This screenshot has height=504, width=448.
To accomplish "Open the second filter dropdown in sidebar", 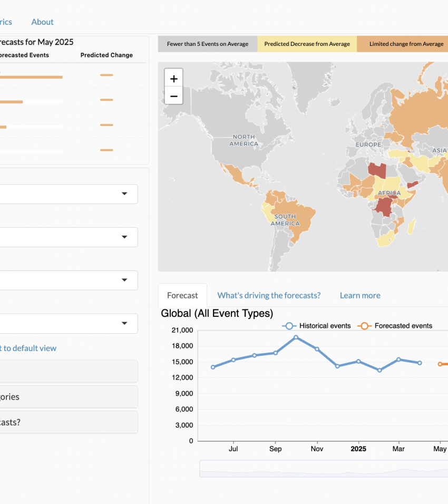I will 69,237.
